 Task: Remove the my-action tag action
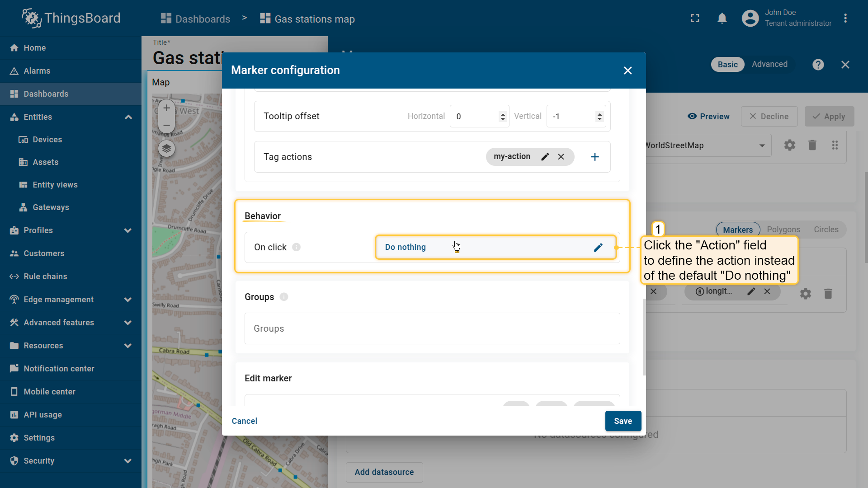pos(561,157)
